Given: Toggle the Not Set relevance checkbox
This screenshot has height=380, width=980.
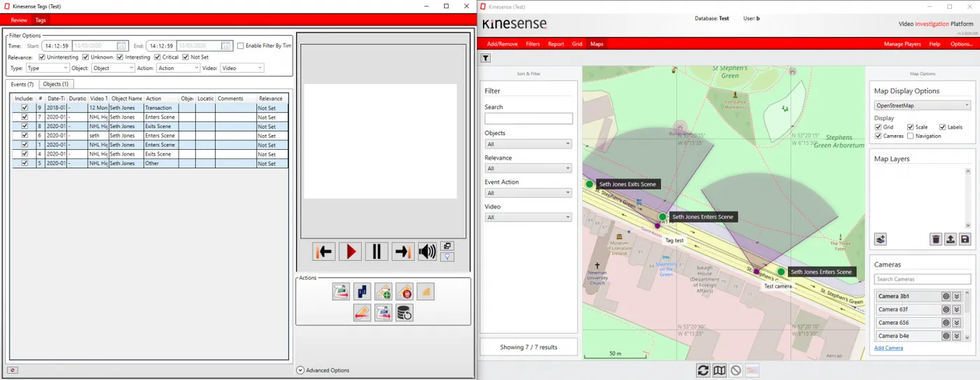Looking at the screenshot, I should click(x=185, y=57).
